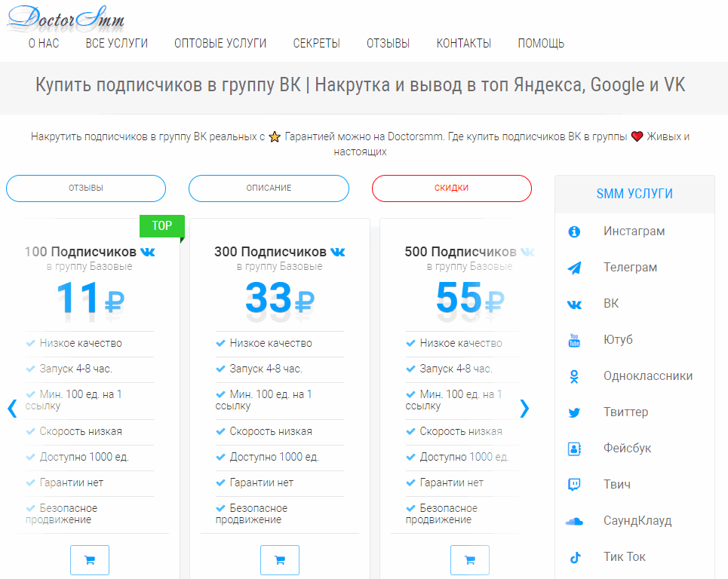Click Гарантии нет in 300 Подписчиков card
This screenshot has width=728, height=579.
pos(261,483)
